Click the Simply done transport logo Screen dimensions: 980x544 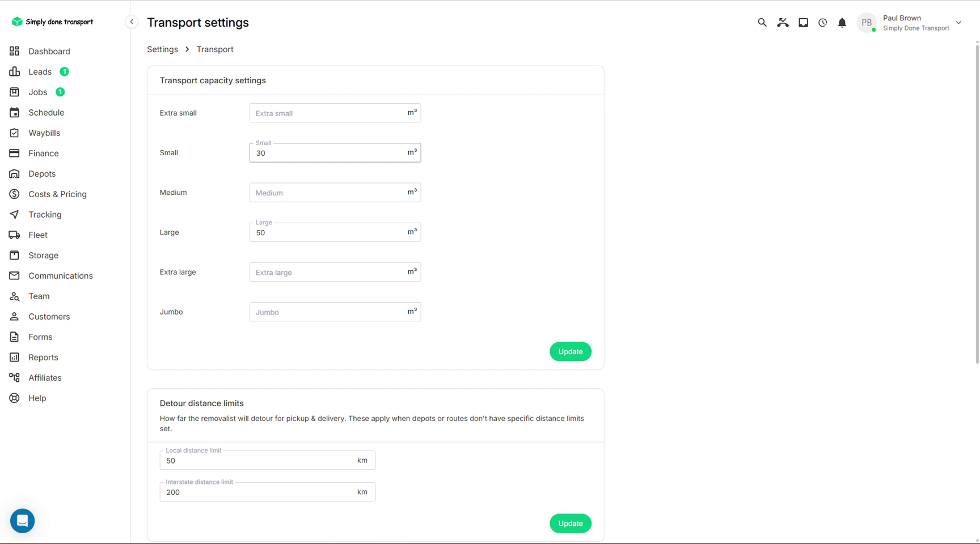click(x=52, y=22)
